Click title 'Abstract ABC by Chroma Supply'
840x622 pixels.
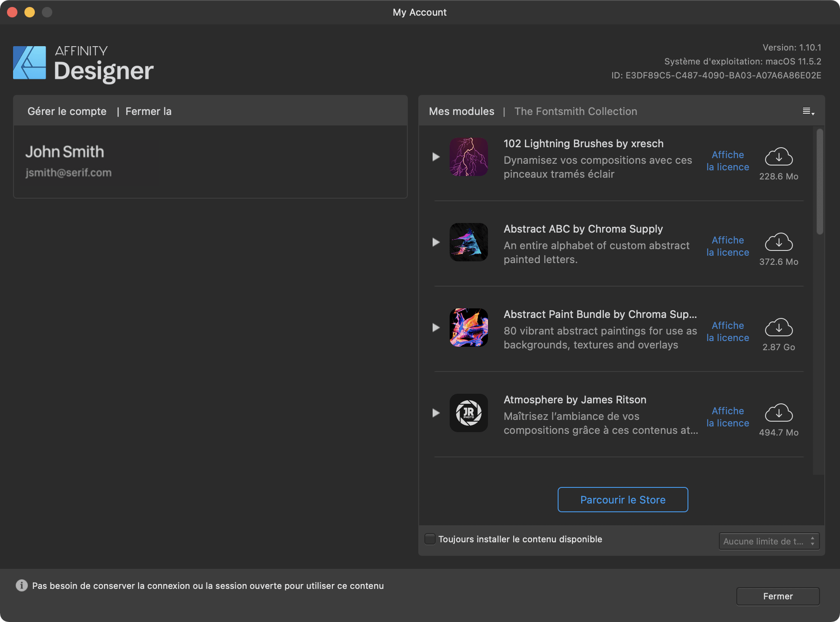583,229
